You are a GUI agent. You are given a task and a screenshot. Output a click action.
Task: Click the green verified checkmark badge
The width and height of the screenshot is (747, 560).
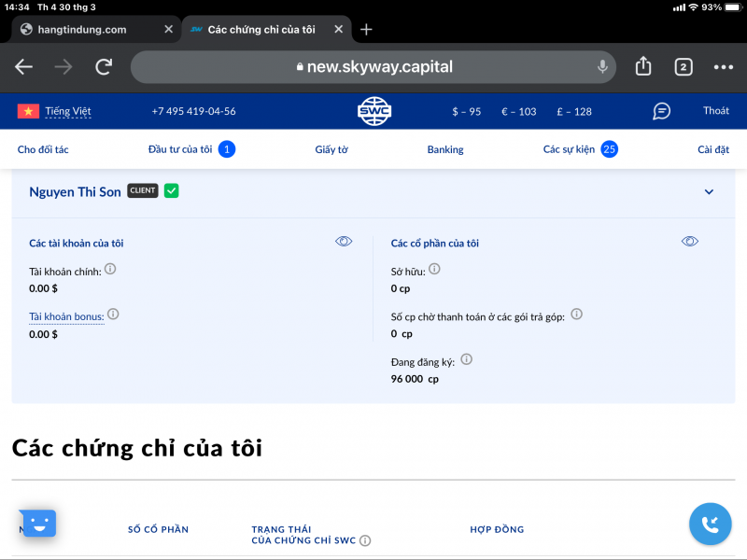point(172,191)
